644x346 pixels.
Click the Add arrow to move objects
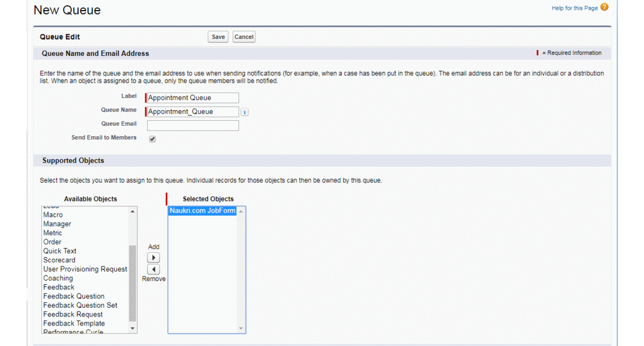(x=153, y=257)
